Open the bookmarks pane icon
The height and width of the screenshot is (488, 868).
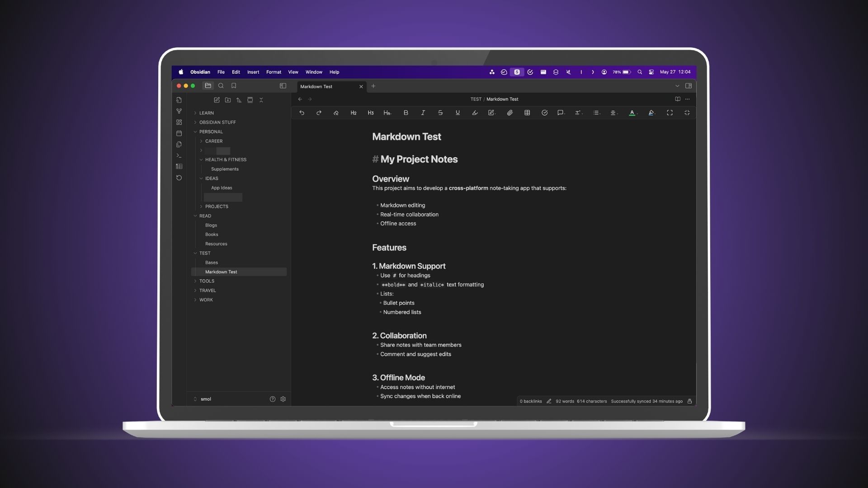[x=234, y=86]
